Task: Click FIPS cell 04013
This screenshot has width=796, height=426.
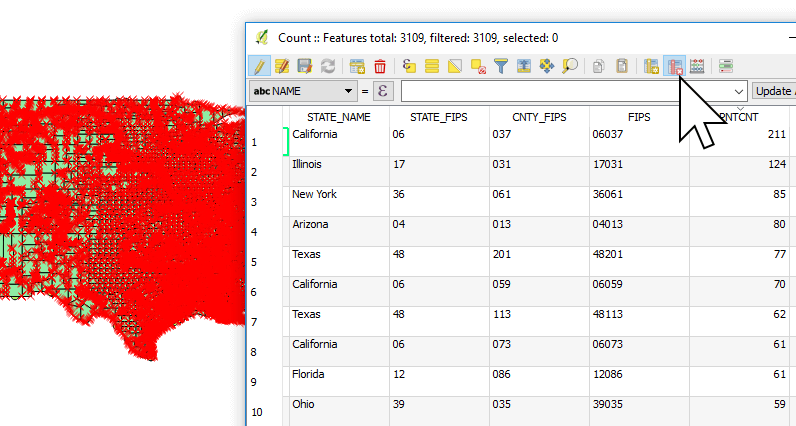Action: coord(639,232)
